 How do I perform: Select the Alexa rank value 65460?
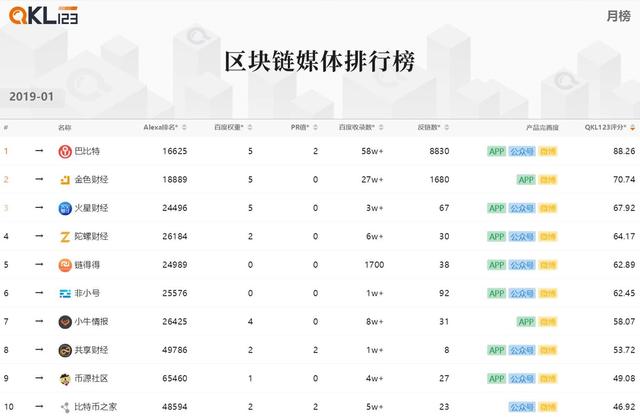tap(175, 378)
